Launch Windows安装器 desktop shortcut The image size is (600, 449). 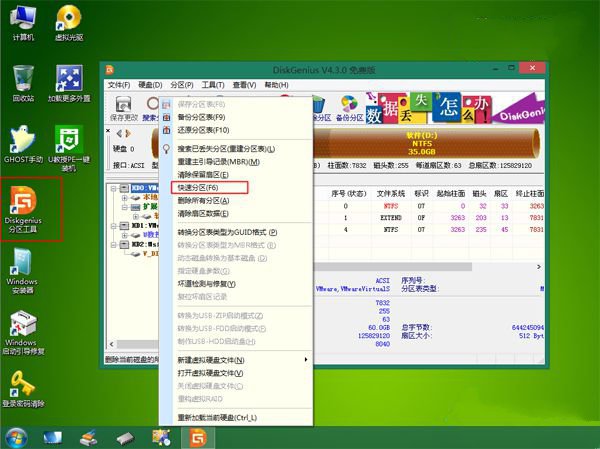pyautogui.click(x=22, y=271)
